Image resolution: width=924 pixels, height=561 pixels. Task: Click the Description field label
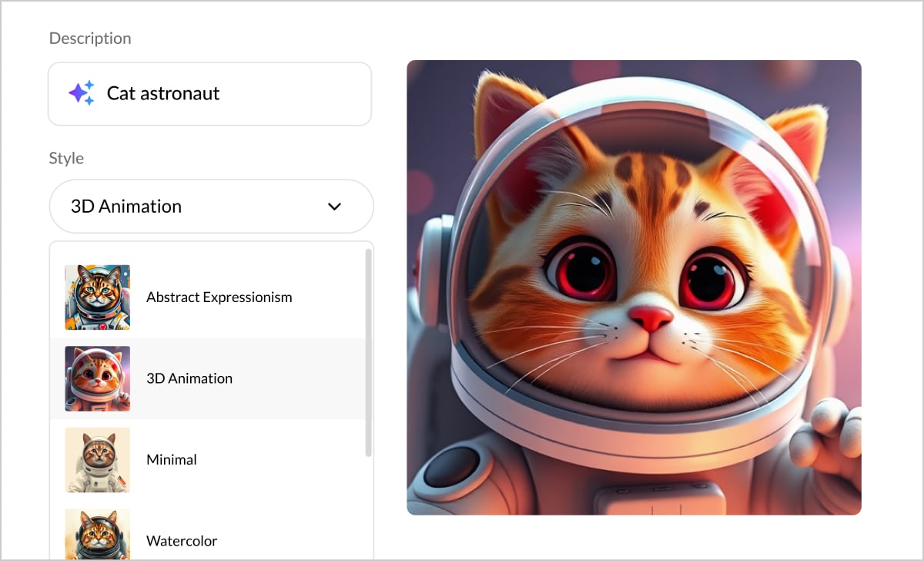tap(90, 39)
